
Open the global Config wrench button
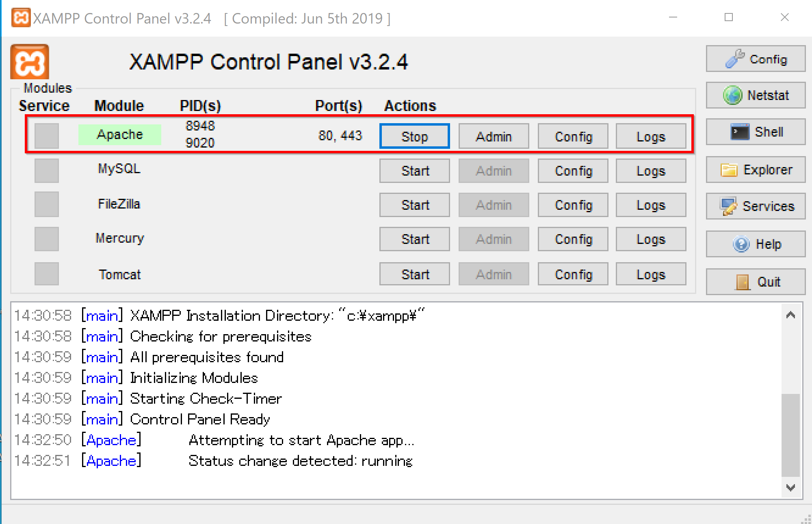pyautogui.click(x=756, y=59)
